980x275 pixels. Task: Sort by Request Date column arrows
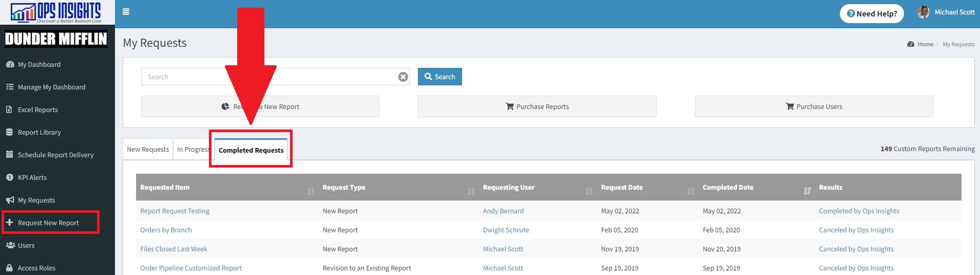coord(691,191)
